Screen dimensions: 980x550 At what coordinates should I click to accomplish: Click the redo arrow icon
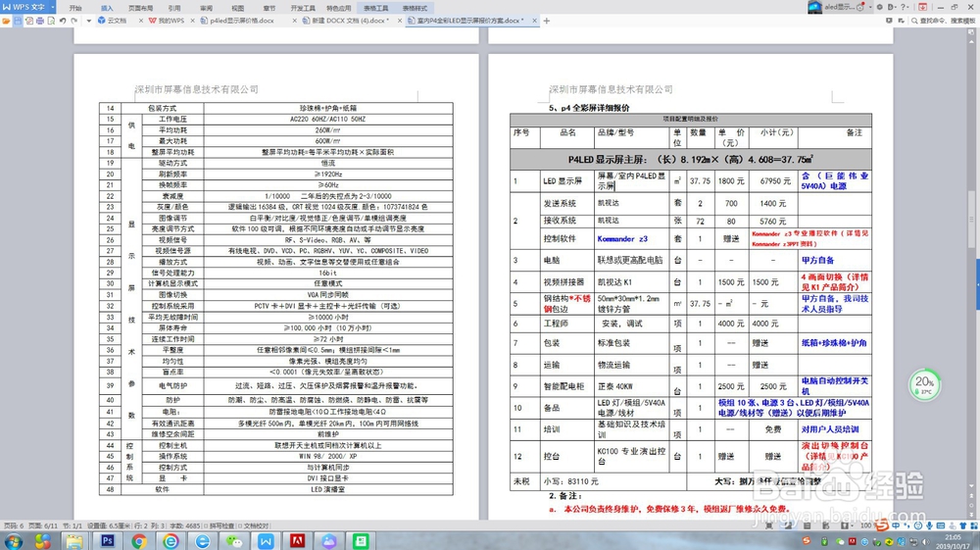73,21
